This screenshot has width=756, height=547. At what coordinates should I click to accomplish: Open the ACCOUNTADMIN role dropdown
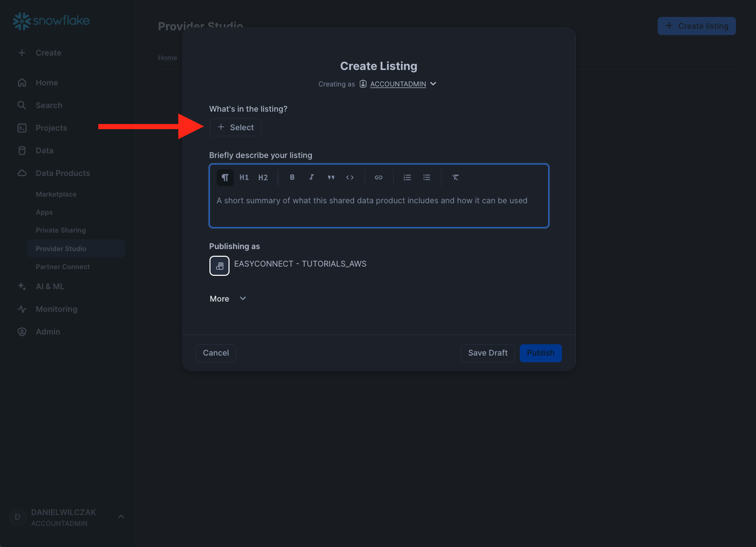point(403,84)
